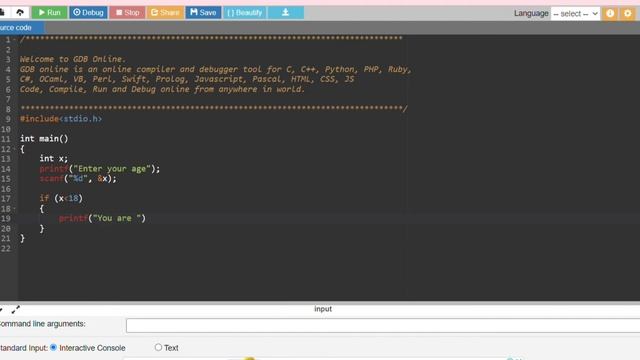Collapse the comment block at line 1
Viewport: 640px width, 360px height.
coord(14,40)
